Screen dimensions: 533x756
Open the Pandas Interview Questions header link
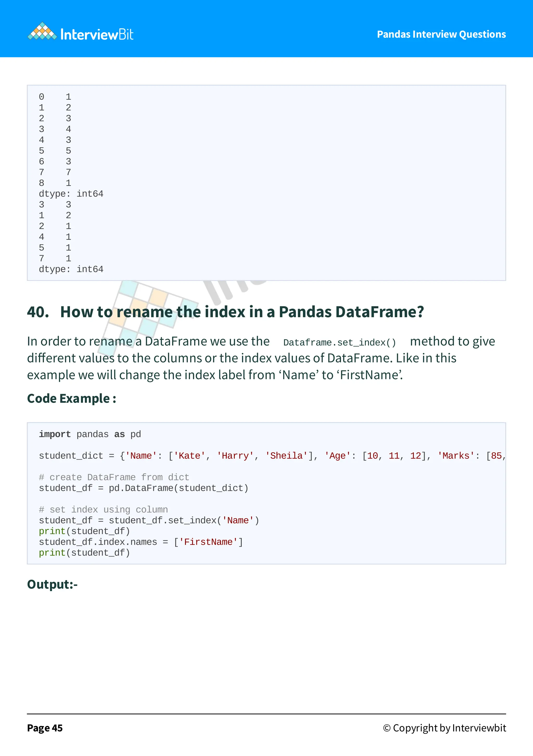click(441, 34)
